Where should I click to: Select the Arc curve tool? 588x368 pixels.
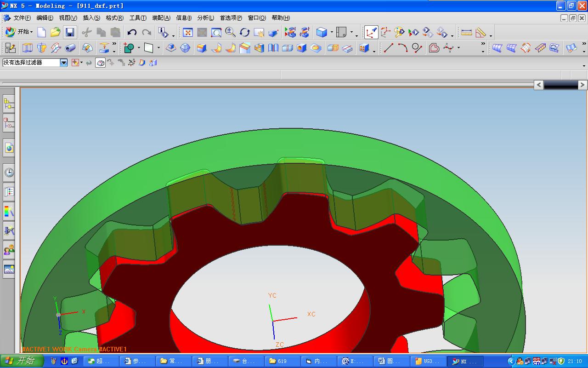coord(403,48)
